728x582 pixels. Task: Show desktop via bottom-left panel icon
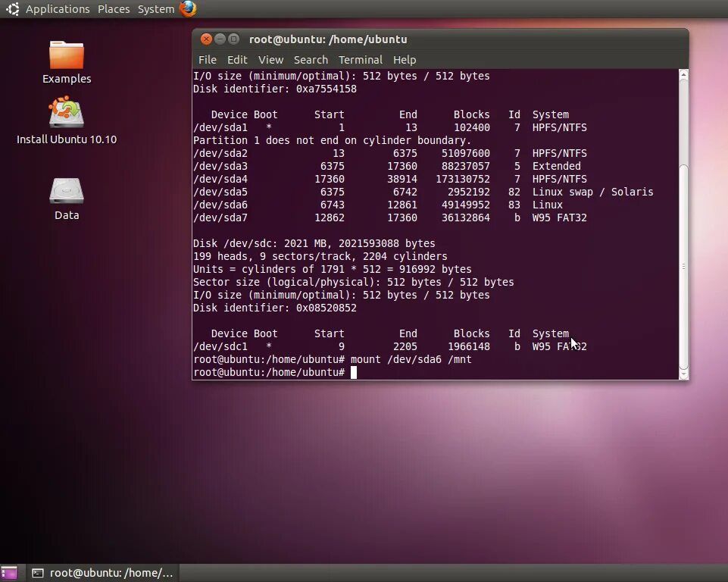[x=9, y=573]
